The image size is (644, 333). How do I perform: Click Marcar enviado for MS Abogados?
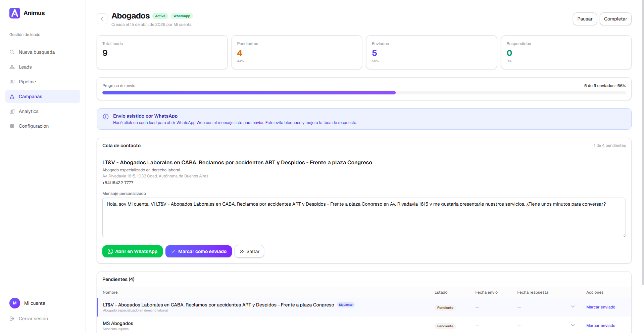pyautogui.click(x=600, y=326)
